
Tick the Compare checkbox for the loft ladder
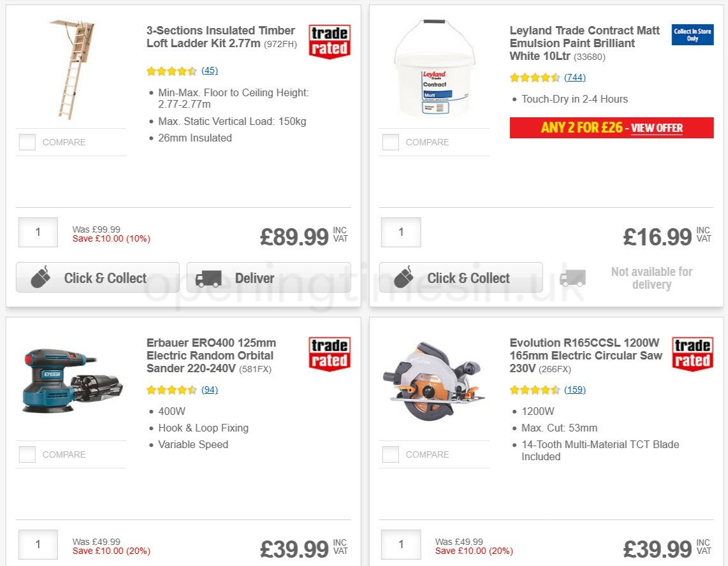pyautogui.click(x=27, y=142)
